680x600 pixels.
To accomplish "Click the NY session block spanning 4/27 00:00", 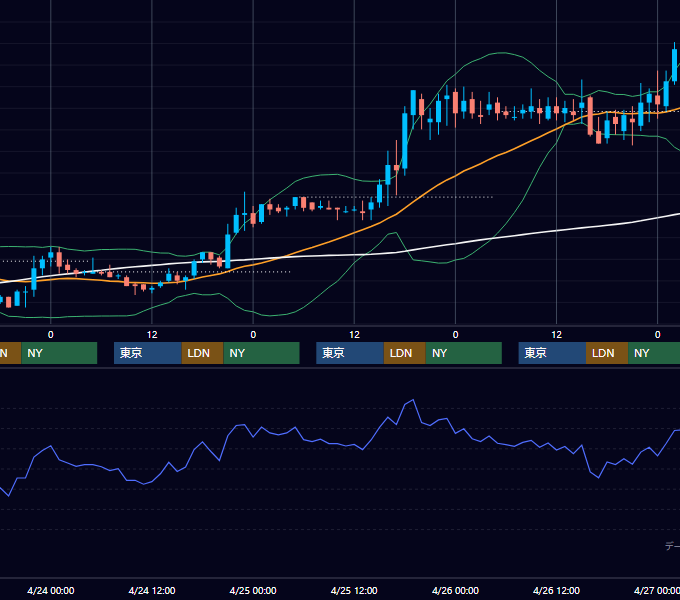I will tap(654, 353).
